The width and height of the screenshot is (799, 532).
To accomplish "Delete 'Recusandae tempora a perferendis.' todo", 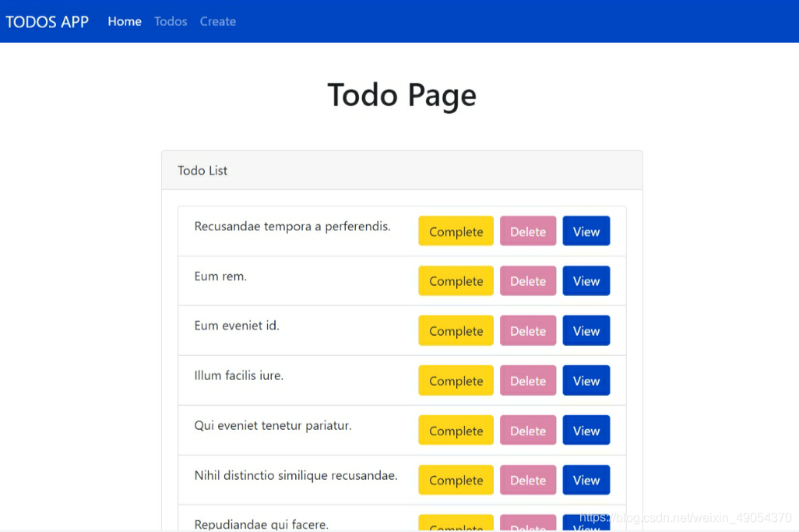I will pos(528,231).
